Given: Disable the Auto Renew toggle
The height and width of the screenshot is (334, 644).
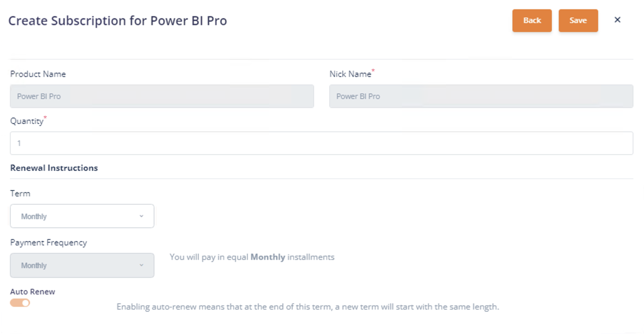Looking at the screenshot, I should (x=20, y=303).
